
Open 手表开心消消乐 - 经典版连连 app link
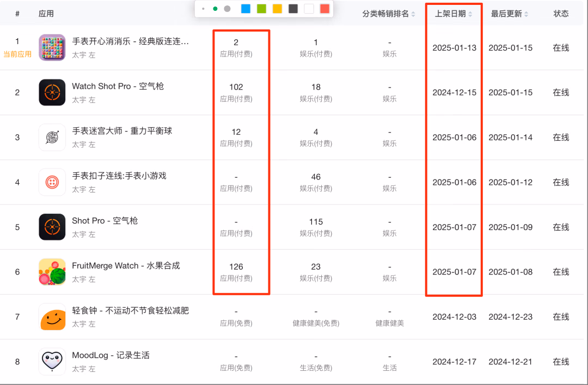(x=131, y=41)
